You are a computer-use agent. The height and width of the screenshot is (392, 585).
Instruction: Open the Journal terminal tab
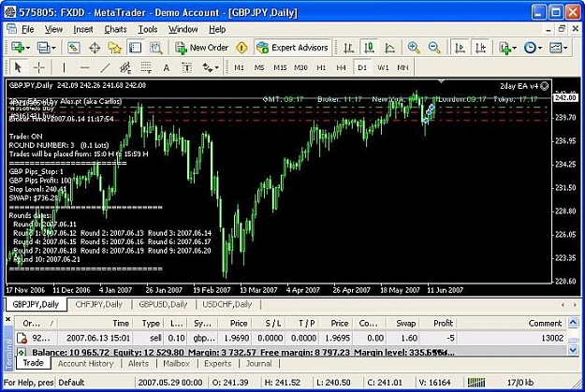coord(258,364)
